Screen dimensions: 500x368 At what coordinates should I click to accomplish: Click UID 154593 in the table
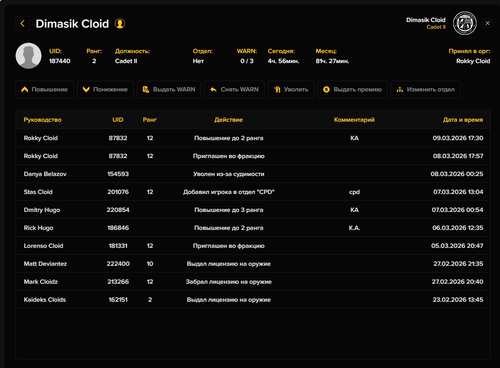118,174
